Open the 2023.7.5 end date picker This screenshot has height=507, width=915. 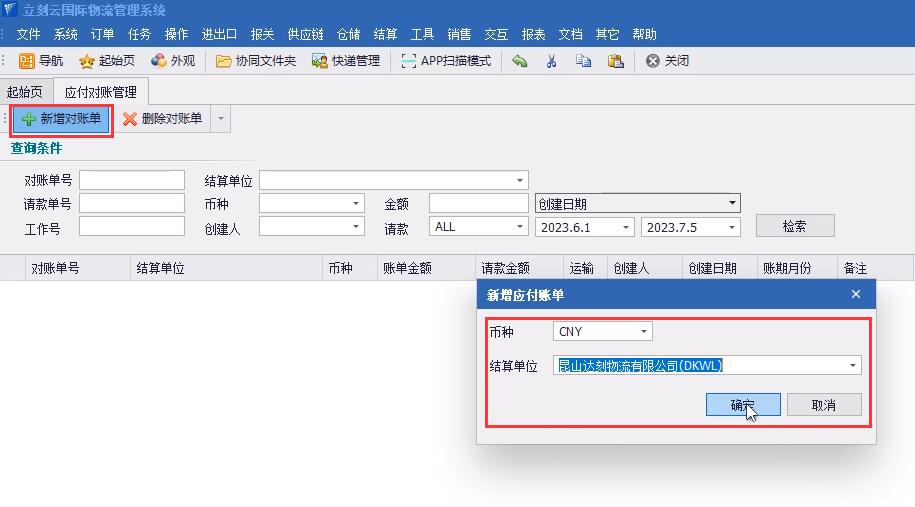coord(732,227)
